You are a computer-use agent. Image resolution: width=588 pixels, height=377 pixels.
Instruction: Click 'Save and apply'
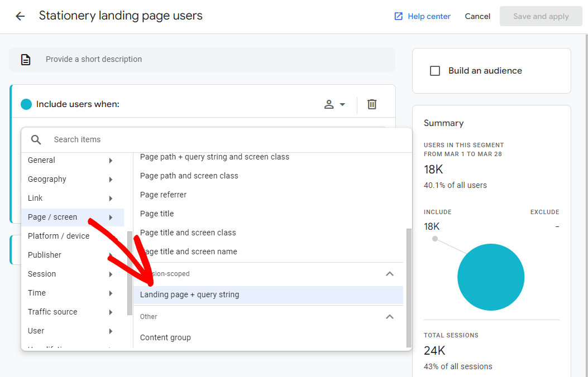[541, 16]
